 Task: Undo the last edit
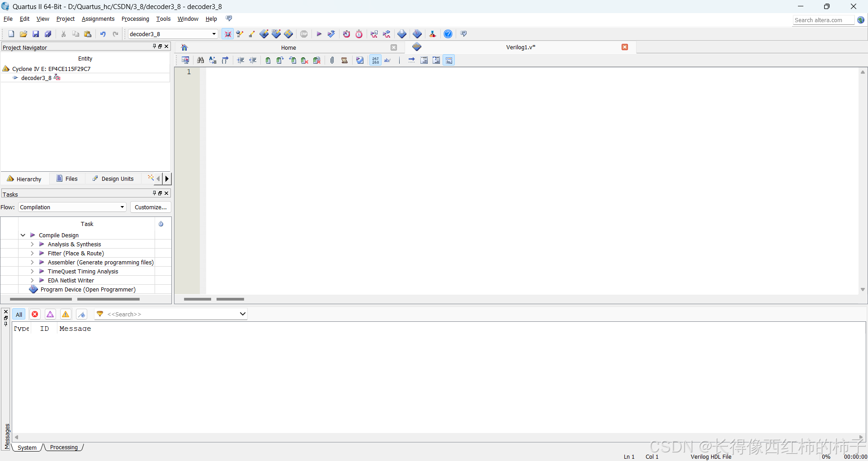point(103,34)
